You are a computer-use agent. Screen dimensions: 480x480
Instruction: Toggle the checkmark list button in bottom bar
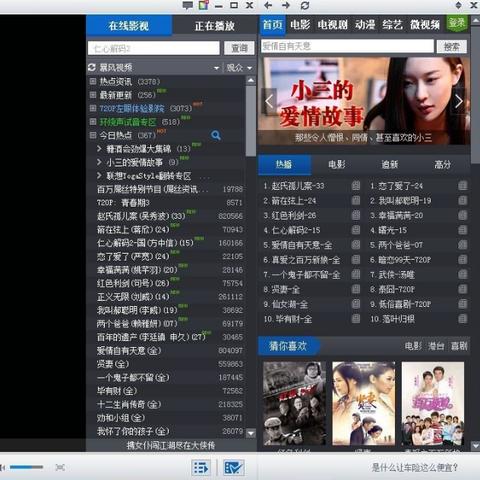tap(233, 468)
